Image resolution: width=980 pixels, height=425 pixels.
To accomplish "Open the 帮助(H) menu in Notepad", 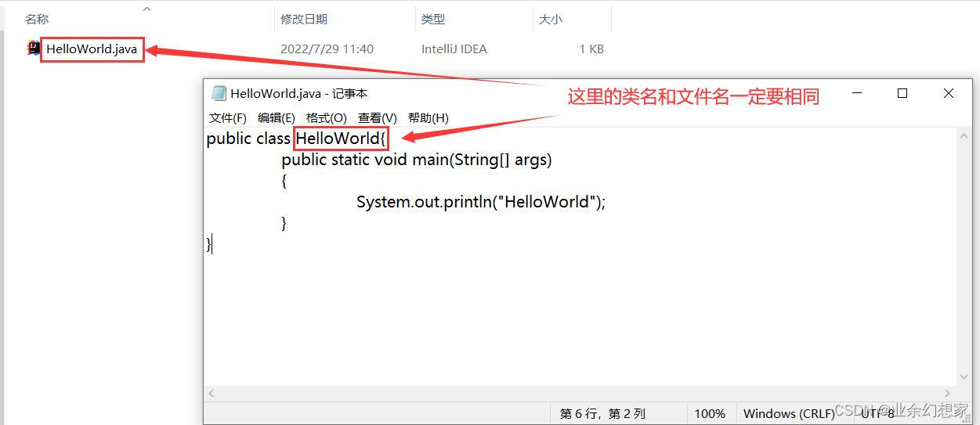I will tap(429, 117).
